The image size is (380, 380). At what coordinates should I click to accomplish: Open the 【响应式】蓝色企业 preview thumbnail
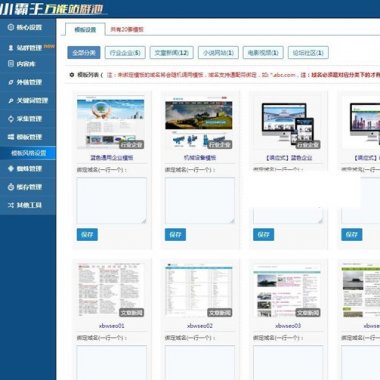coord(287,122)
